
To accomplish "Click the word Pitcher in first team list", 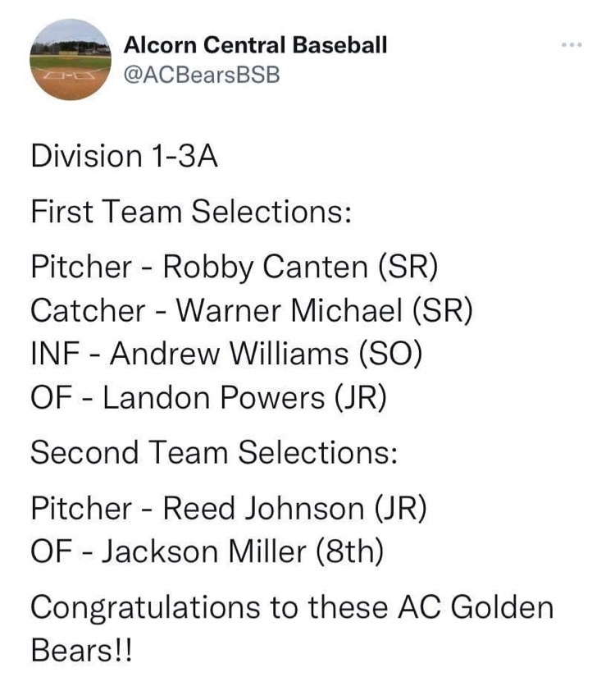I will click(81, 267).
